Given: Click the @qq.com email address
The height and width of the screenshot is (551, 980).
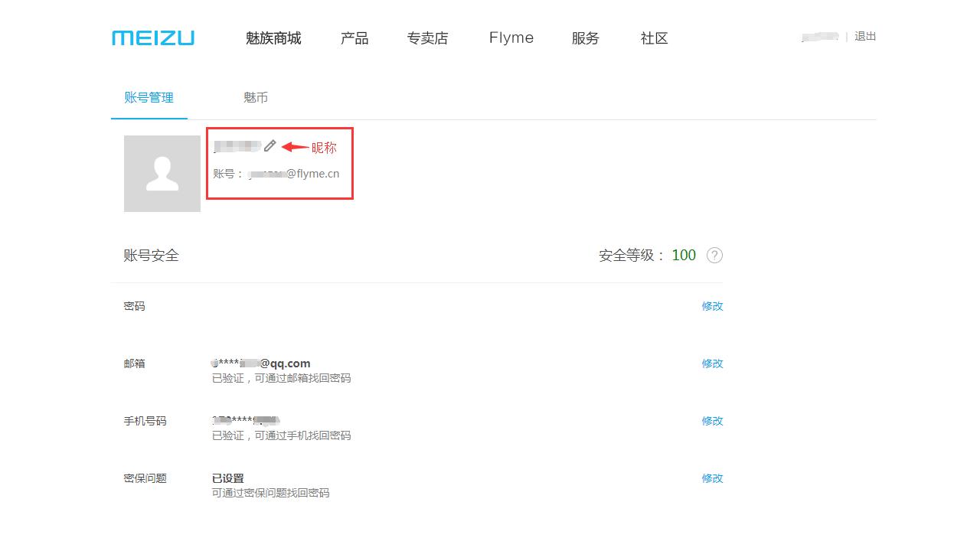Looking at the screenshot, I should [261, 364].
